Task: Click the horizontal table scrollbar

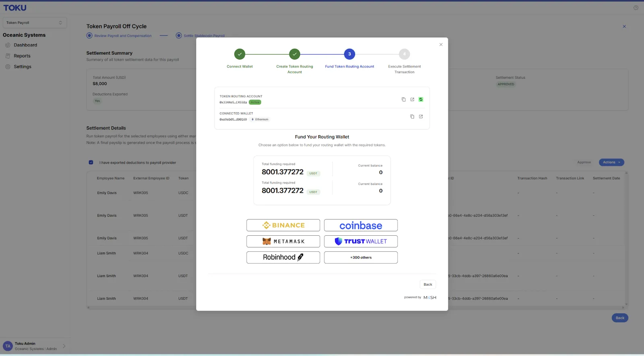Action: (x=355, y=308)
